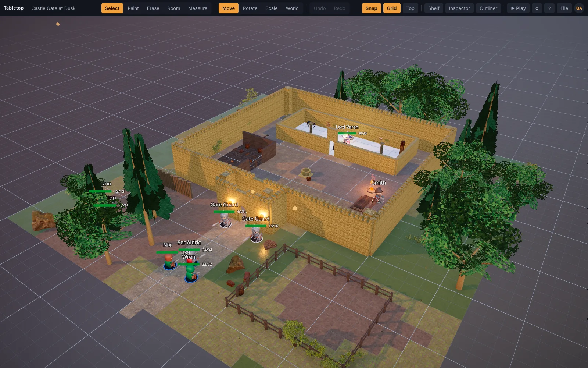588x368 pixels.
Task: Enable the Measure tool
Action: pos(198,8)
